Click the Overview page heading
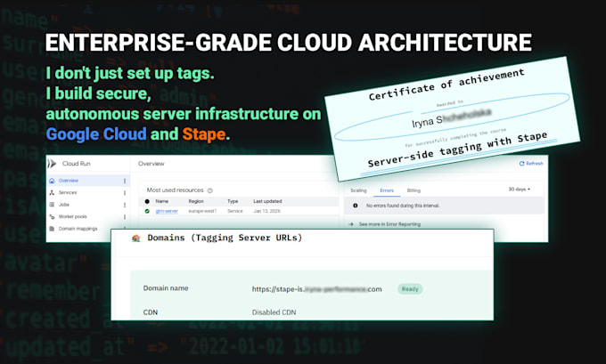The width and height of the screenshot is (606, 364). tap(151, 164)
